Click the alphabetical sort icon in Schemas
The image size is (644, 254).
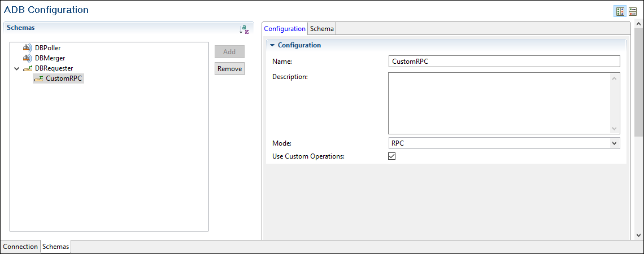244,30
